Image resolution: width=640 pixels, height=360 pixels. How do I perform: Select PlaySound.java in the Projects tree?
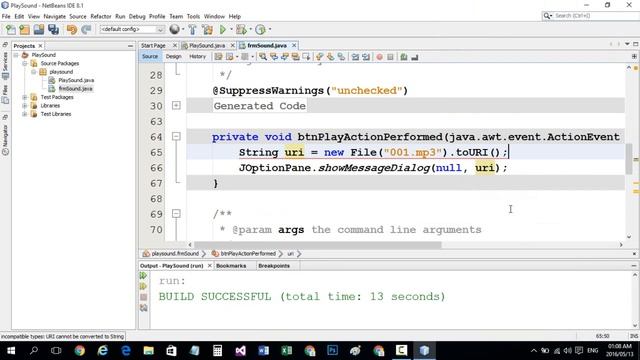click(76, 80)
